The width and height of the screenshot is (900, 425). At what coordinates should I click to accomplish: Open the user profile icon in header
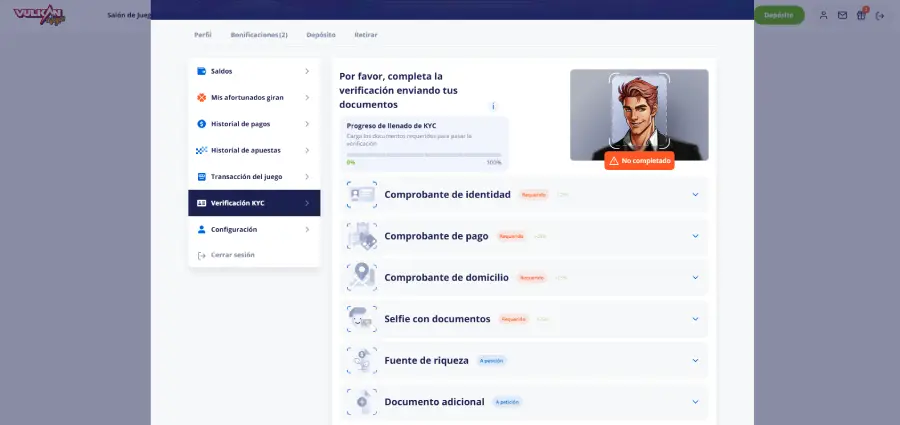[823, 16]
